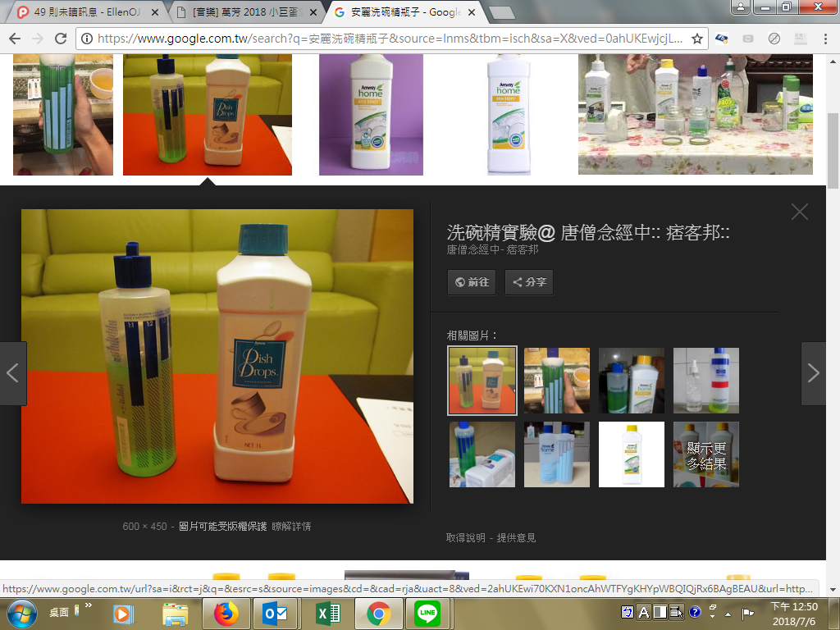Click the 提供意見 feedback link
This screenshot has height=630, width=840.
[x=516, y=538]
